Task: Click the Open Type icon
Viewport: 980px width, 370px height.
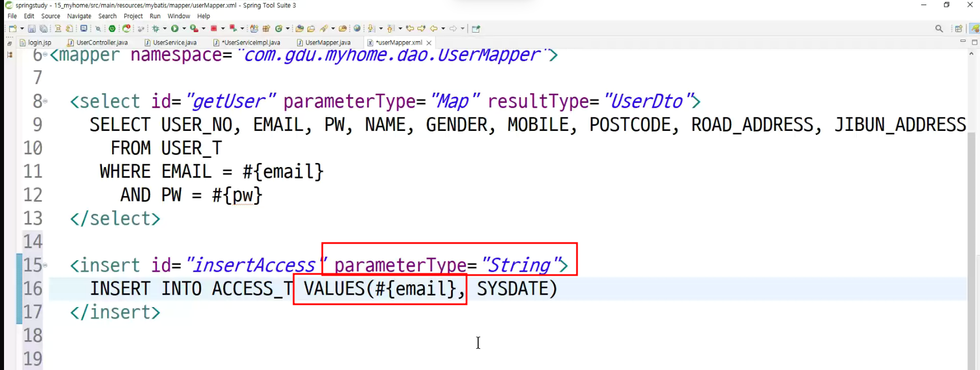Action: tap(299, 29)
